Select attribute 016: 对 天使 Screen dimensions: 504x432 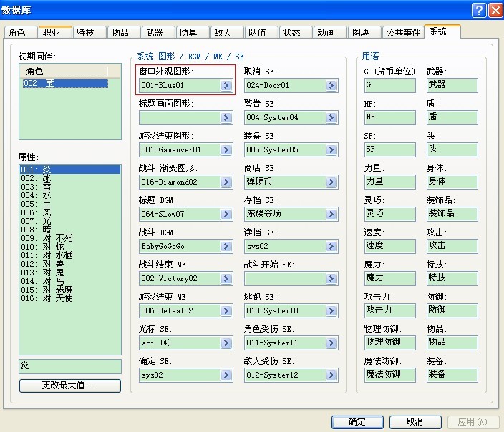[x=70, y=298]
